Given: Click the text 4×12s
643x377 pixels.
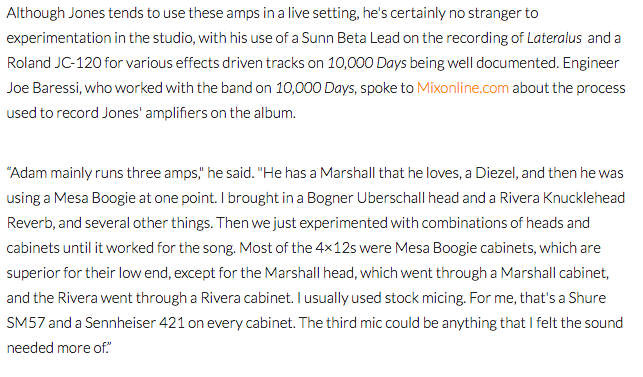Looking at the screenshot, I should (336, 248).
